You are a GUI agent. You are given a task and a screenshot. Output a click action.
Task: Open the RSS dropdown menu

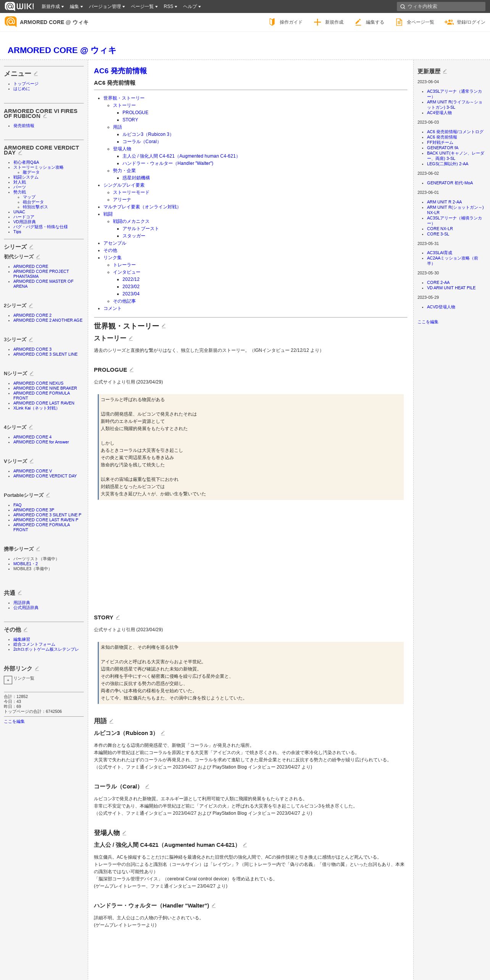(x=170, y=6)
